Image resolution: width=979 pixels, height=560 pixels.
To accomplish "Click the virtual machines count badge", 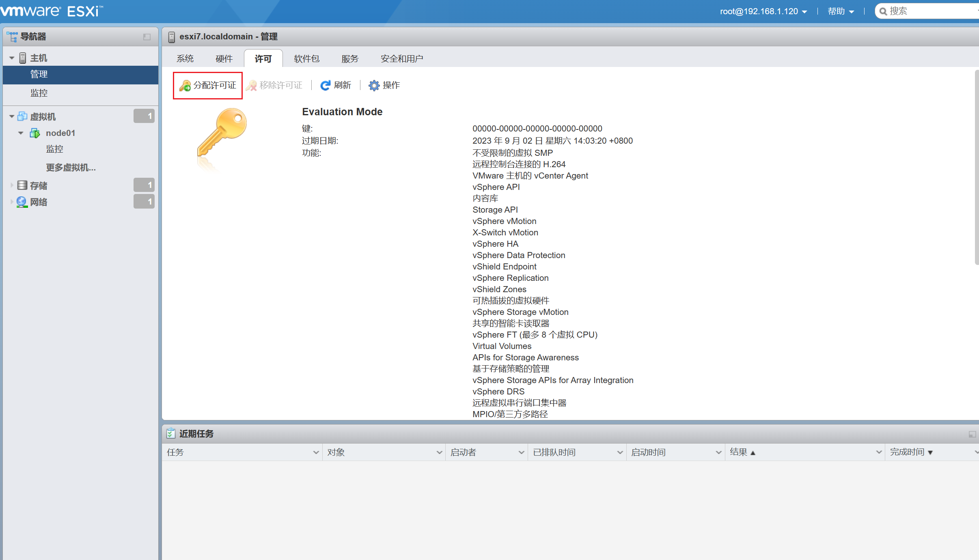I will pyautogui.click(x=144, y=116).
